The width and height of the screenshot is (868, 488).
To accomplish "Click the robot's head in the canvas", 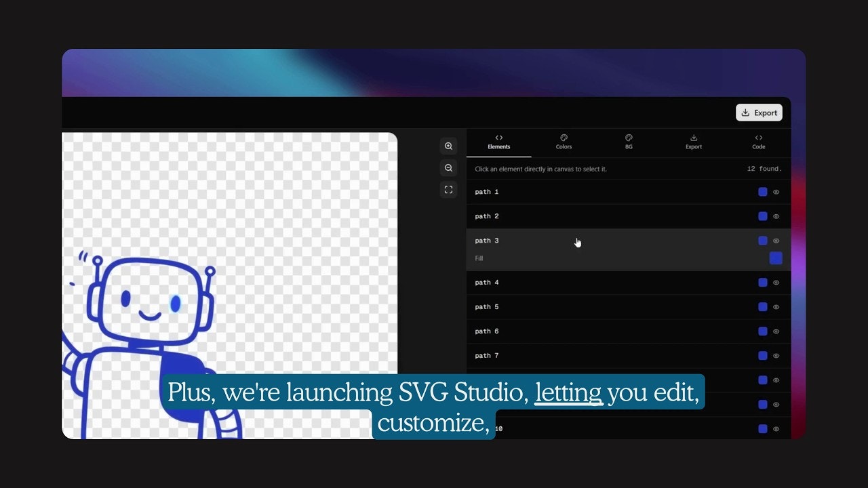I will pos(150,301).
